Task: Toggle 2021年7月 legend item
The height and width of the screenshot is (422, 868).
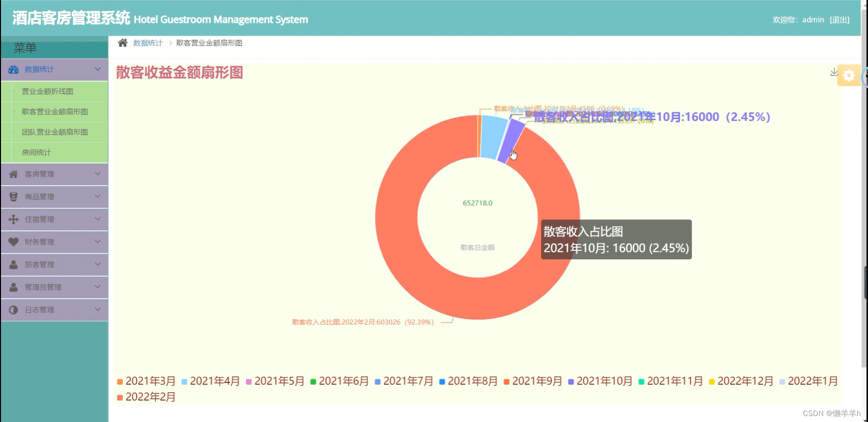Action: click(x=404, y=381)
